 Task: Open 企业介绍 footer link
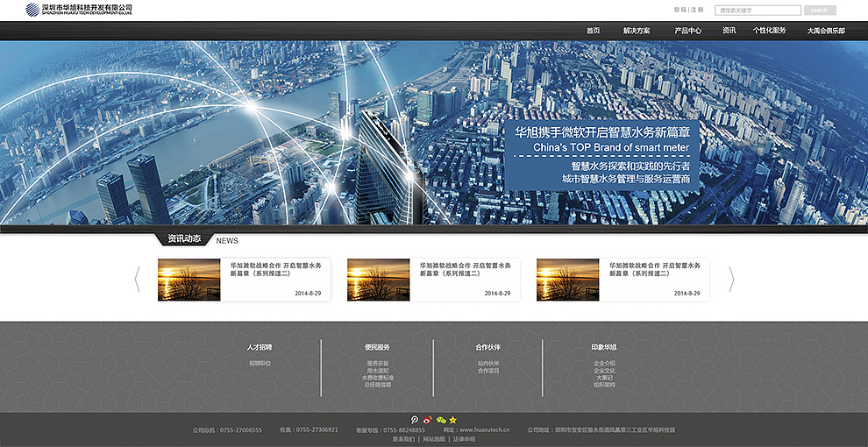604,364
